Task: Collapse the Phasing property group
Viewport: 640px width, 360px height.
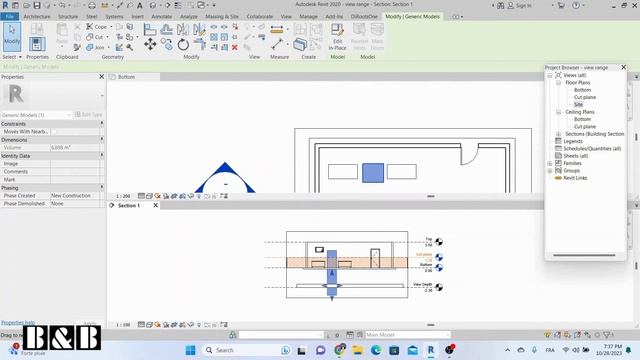Action: point(102,187)
